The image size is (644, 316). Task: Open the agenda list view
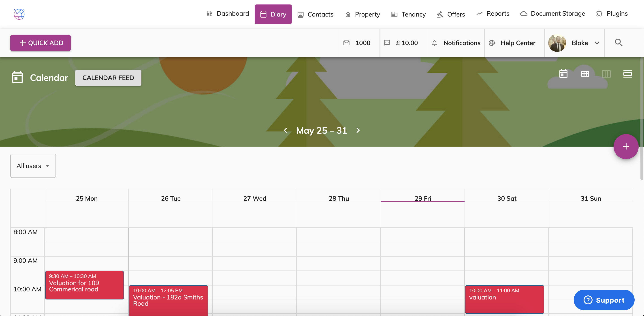point(627,74)
